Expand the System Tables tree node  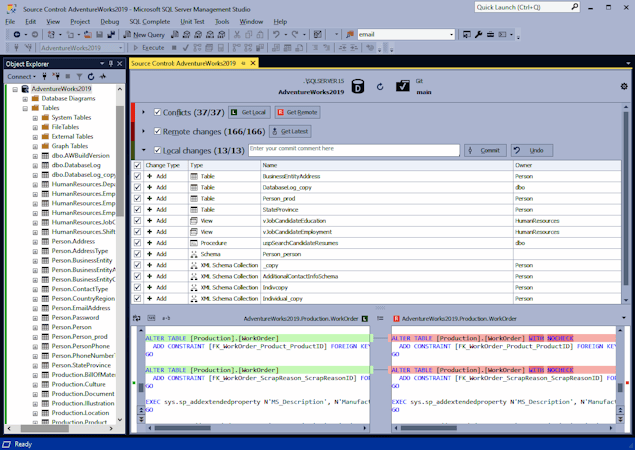[x=35, y=118]
